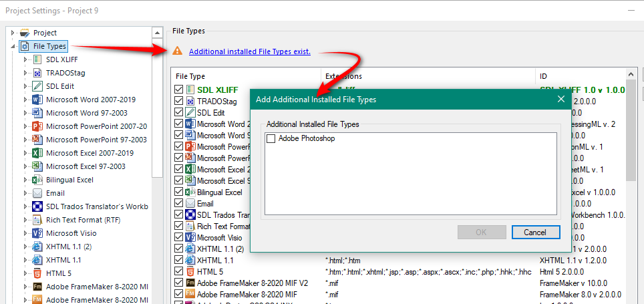Collapse the File Types tree node

[12, 46]
